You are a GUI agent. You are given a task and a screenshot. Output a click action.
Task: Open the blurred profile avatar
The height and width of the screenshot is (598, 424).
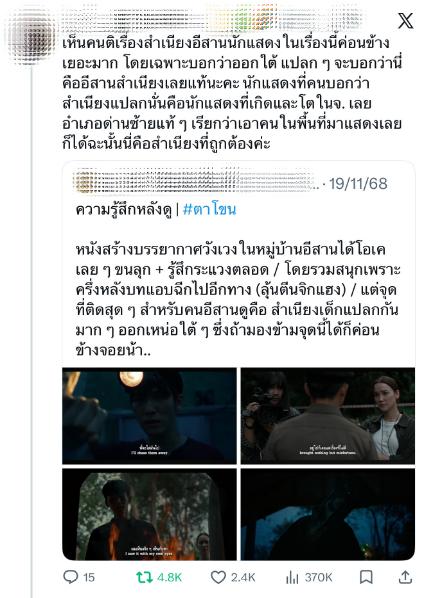pos(32,36)
